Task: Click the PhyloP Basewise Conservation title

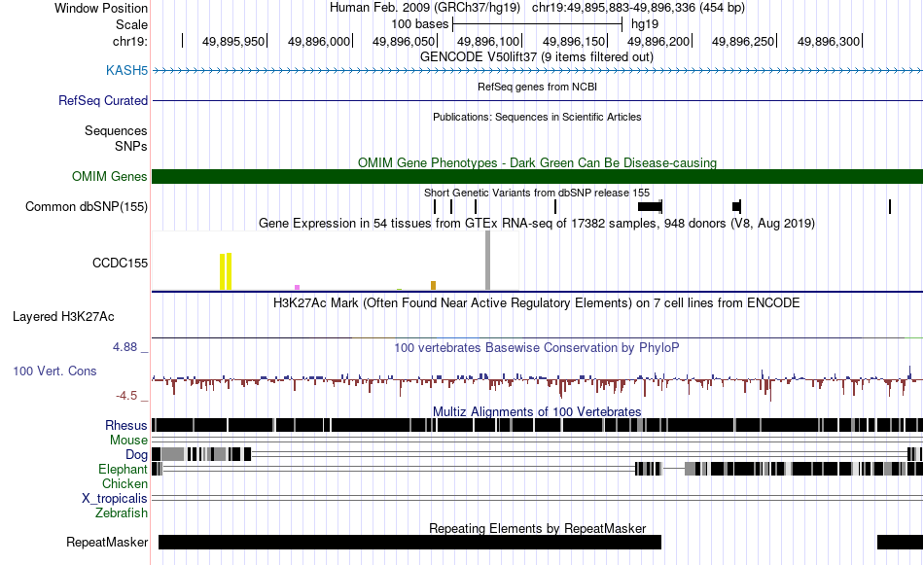Action: click(537, 347)
